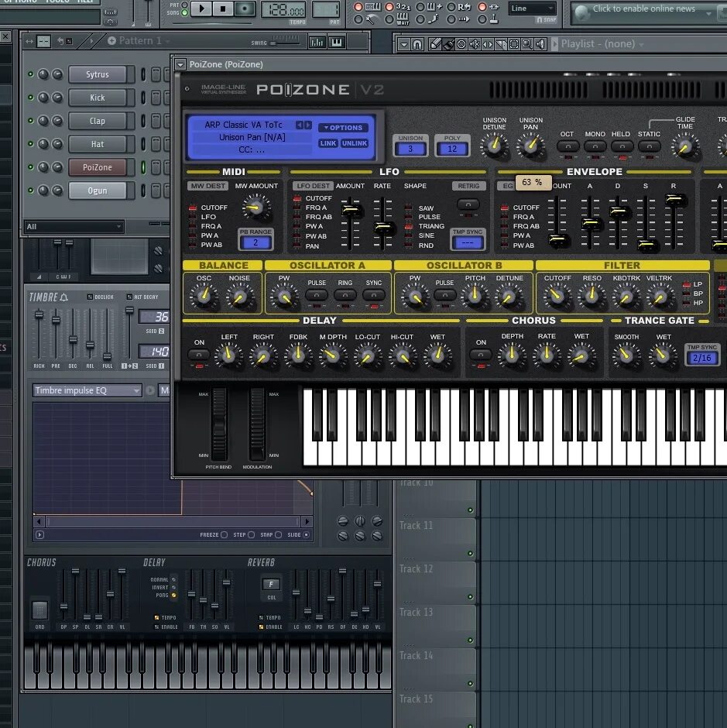
Task: Click the add plus icon beside Pattern 1
Action: pos(111,41)
